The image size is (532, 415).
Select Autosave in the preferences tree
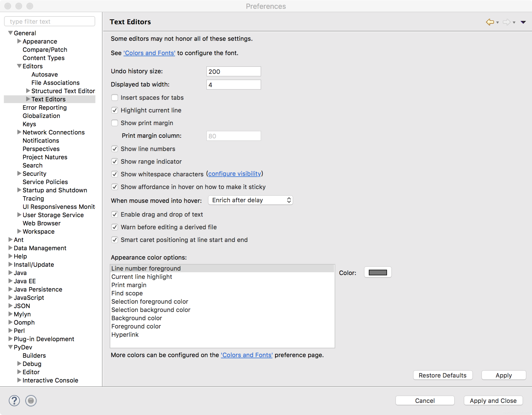click(45, 75)
